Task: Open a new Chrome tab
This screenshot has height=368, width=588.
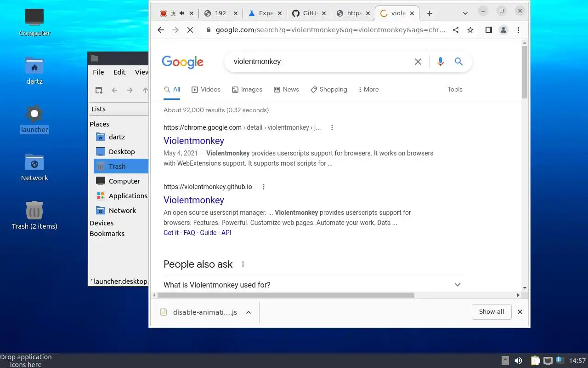Action: point(430,13)
